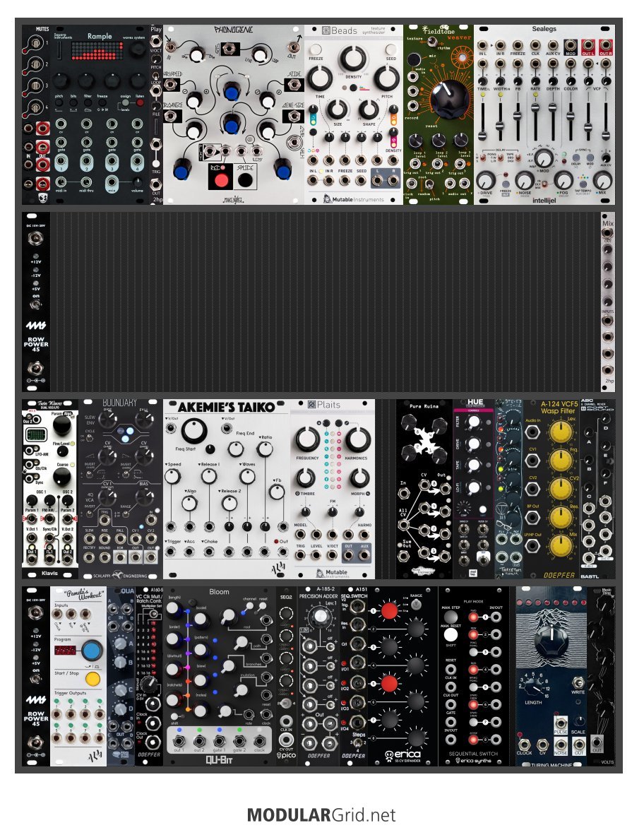The width and height of the screenshot is (644, 830).
Task: Click the yellow Start / Stop button on Pamela's Workout
Action: coord(92,679)
